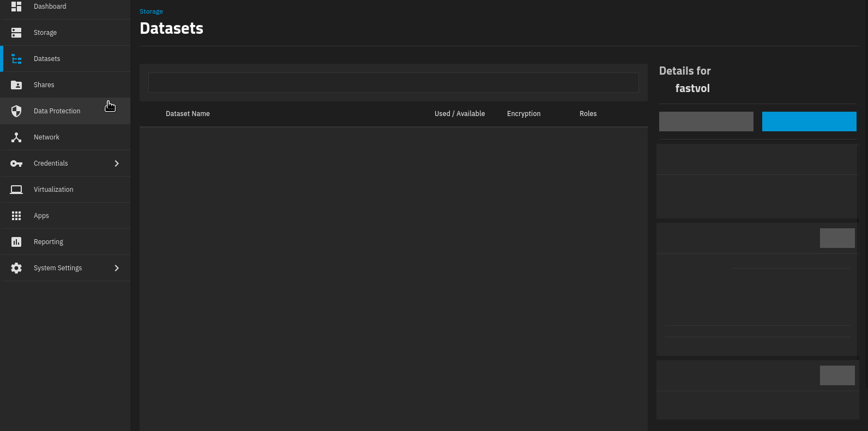Click the Storage drive icon in sidebar

point(16,33)
